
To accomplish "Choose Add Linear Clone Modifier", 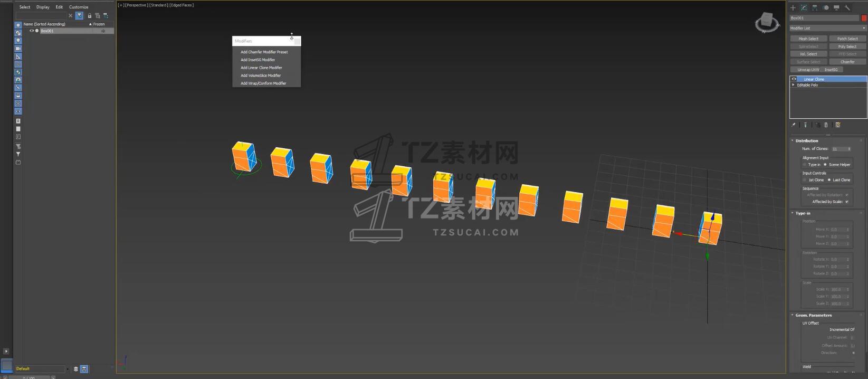I will (261, 68).
